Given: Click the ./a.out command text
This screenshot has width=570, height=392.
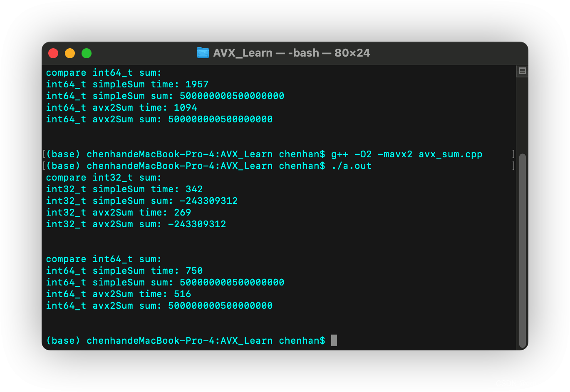Looking at the screenshot, I should coord(351,166).
